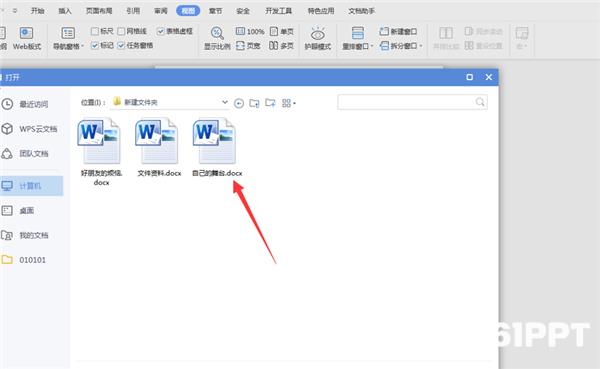Switch to the 引用 ribbon tab
Image resolution: width=600 pixels, height=369 pixels.
133,11
